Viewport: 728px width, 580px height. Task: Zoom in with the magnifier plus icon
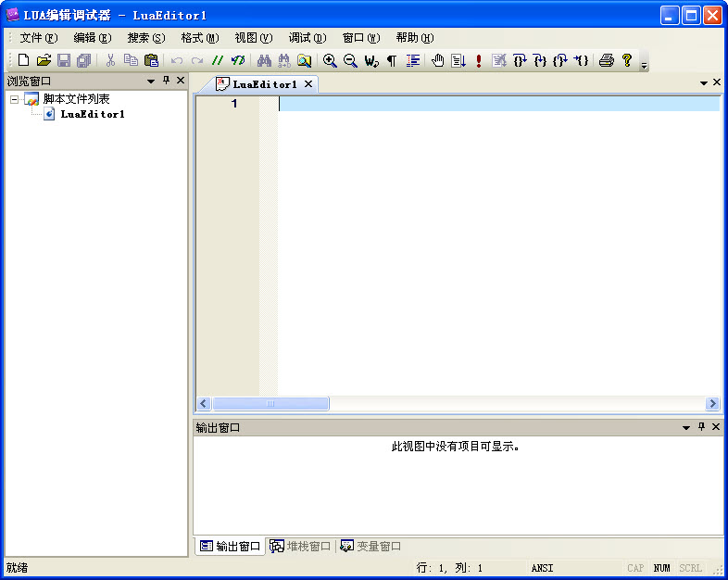[x=330, y=60]
